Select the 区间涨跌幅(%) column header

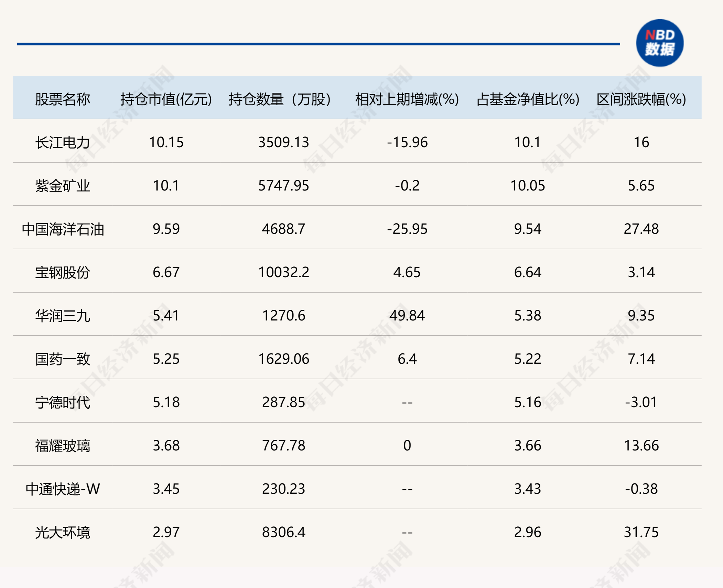pos(641,99)
